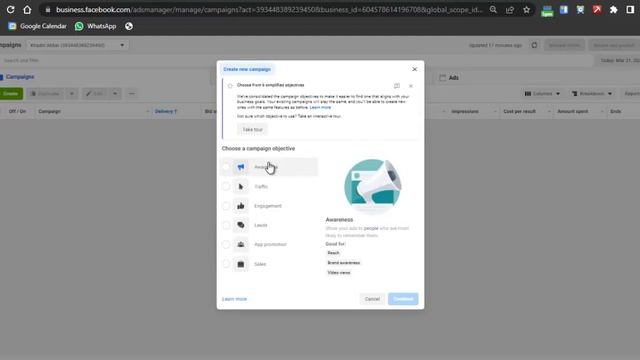Sort by the Campaign column header
640x360 pixels.
[x=49, y=111]
